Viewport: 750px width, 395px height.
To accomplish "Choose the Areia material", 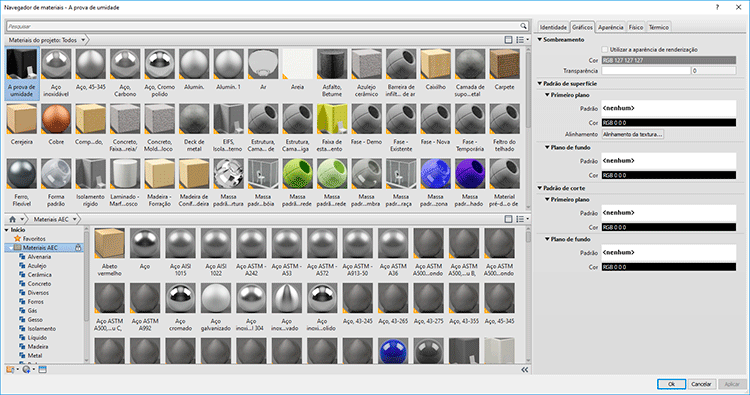I will (298, 64).
